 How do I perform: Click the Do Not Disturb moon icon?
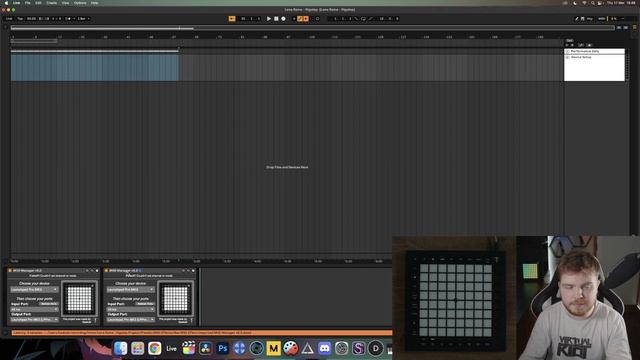(575, 3)
